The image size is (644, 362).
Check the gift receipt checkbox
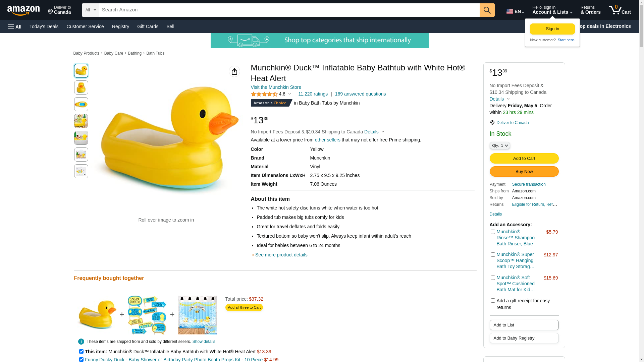pyautogui.click(x=493, y=301)
